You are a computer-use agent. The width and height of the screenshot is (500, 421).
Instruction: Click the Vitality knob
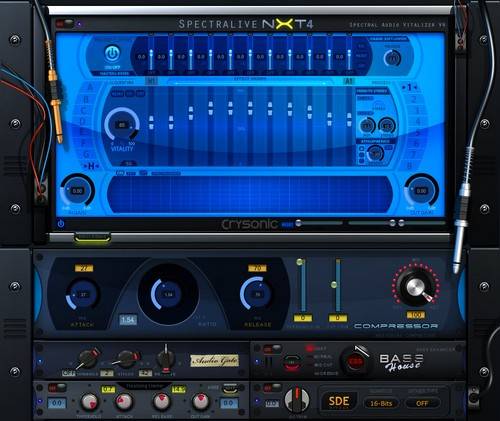click(122, 125)
